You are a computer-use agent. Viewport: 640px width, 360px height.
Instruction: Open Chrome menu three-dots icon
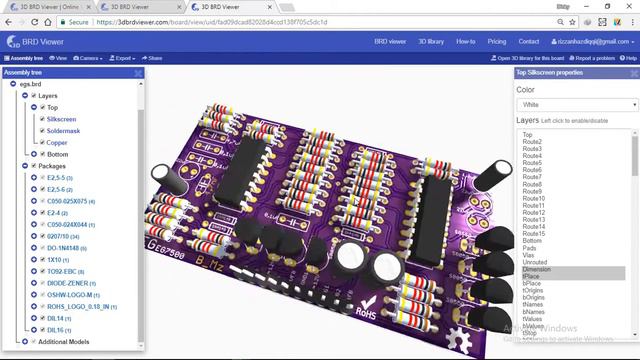tap(633, 22)
